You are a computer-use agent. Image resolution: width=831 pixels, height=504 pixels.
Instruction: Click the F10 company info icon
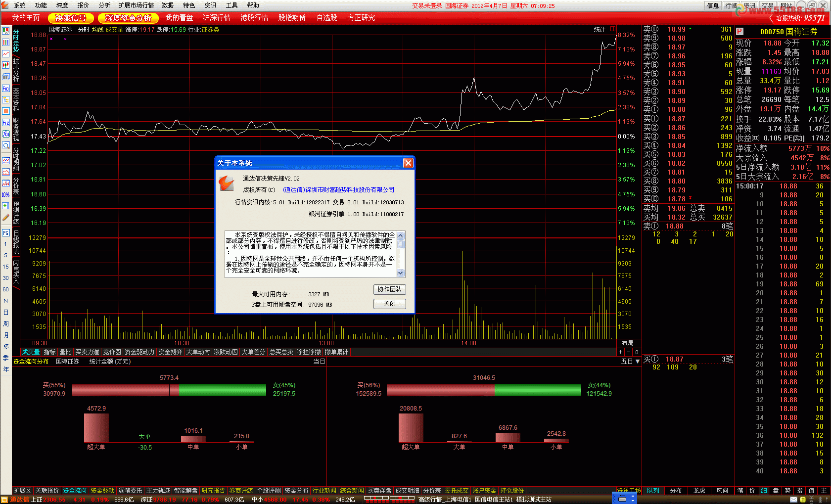(x=5, y=88)
